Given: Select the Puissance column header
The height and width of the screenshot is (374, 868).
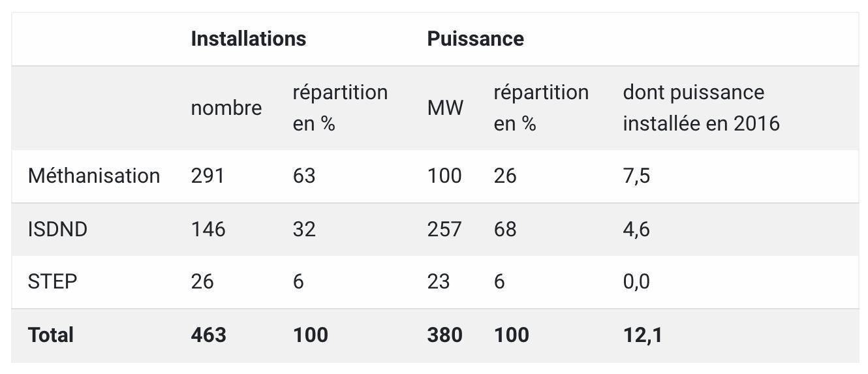Looking at the screenshot, I should point(475,39).
